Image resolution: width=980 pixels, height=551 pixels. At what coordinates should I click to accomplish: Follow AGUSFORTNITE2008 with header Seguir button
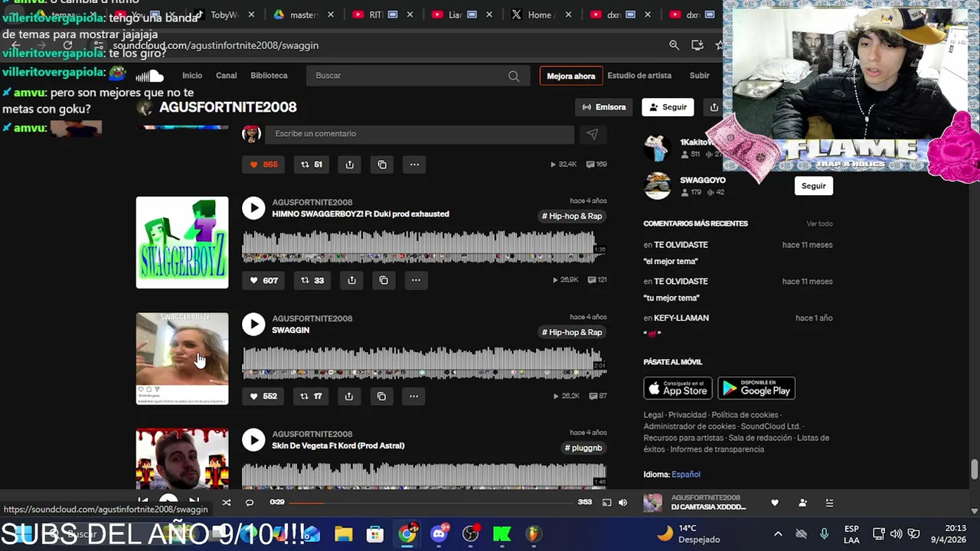(x=668, y=107)
